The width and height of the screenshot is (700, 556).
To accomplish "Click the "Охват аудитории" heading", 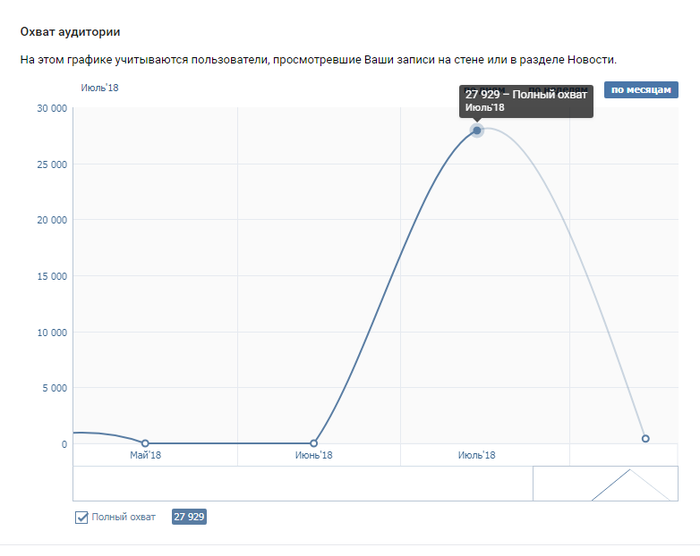I will pyautogui.click(x=77, y=33).
